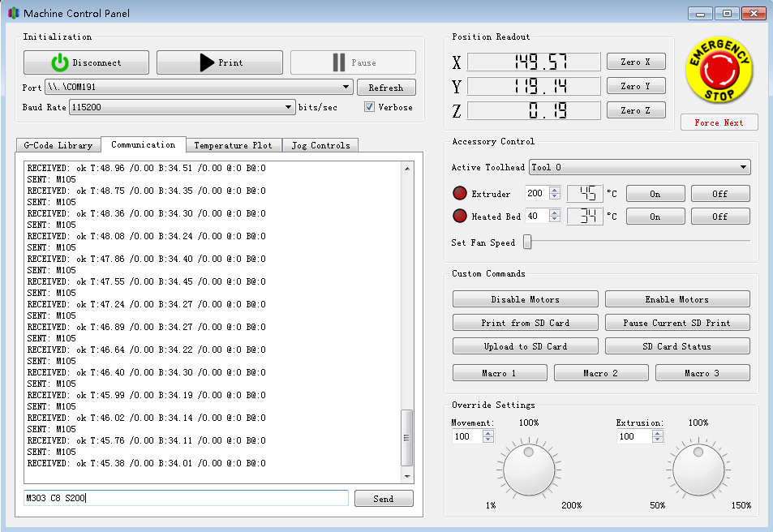The image size is (773, 532).
Task: Click the Extruder red status indicator
Action: [459, 193]
